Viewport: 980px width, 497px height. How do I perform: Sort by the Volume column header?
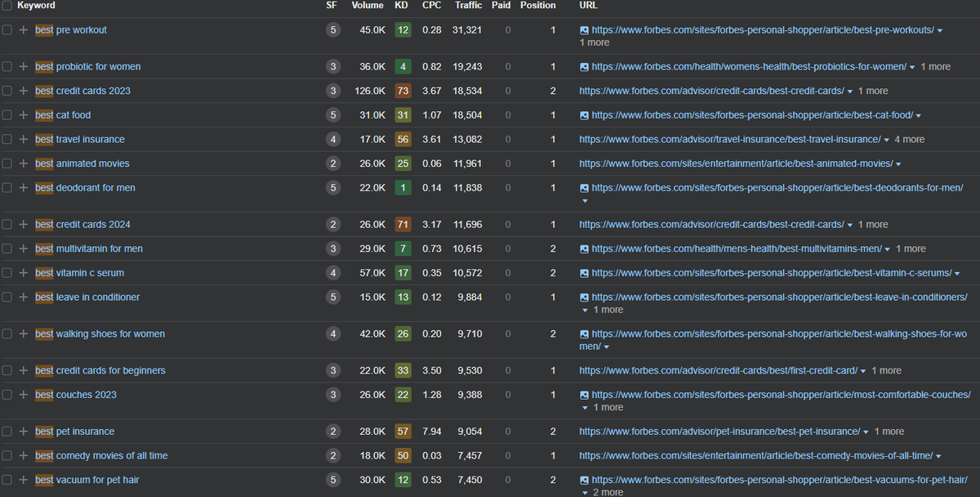click(x=367, y=6)
